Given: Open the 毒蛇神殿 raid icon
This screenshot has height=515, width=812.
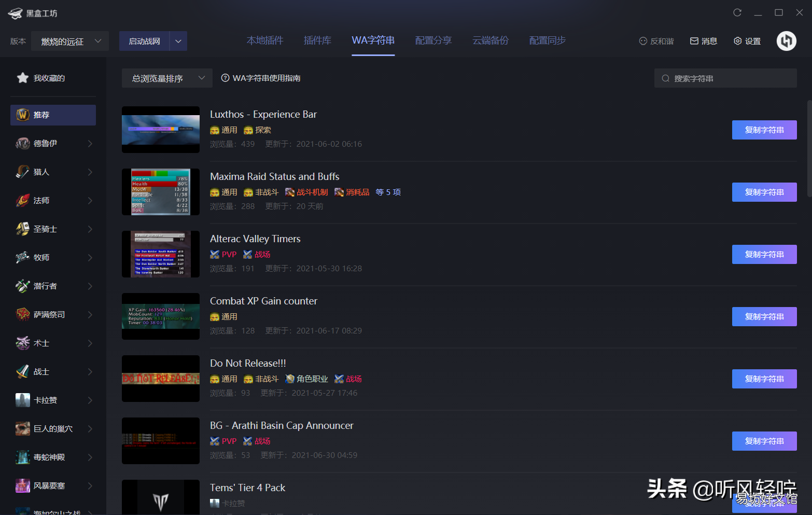Looking at the screenshot, I should [23, 457].
